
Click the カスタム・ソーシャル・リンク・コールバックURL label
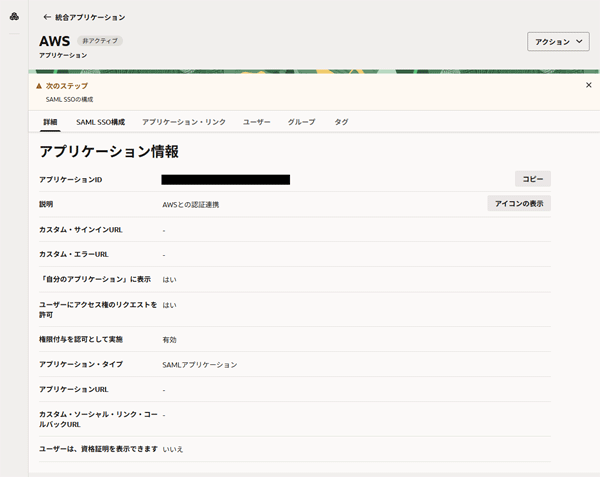coord(98,419)
